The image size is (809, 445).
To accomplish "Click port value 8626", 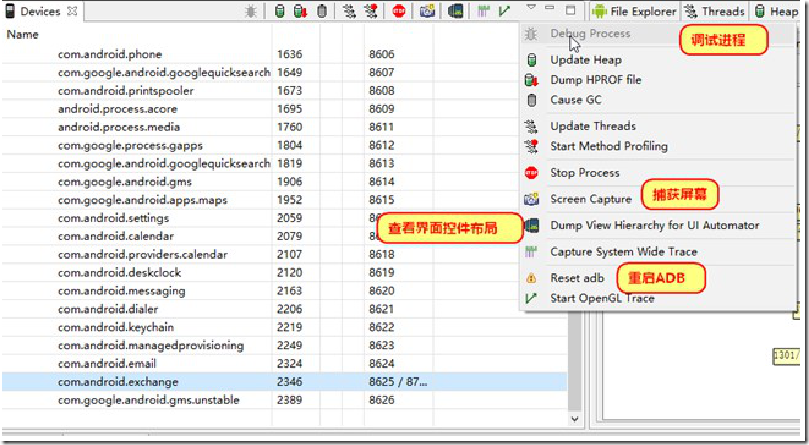I will pos(382,400).
